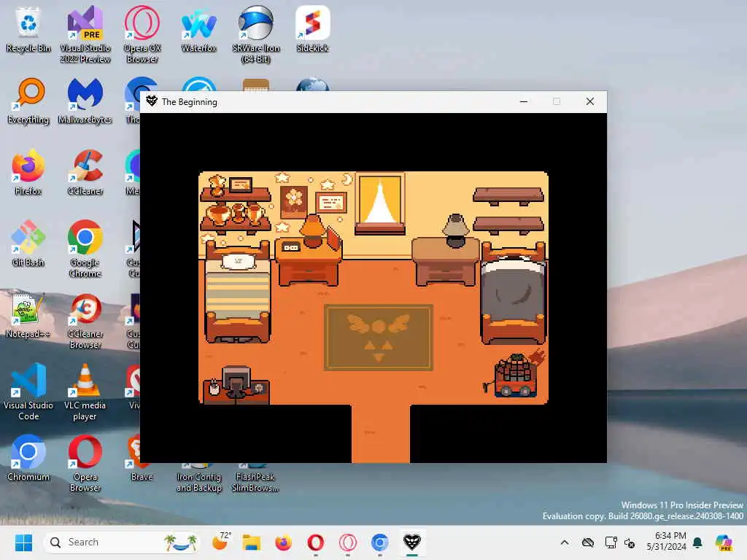Image resolution: width=747 pixels, height=560 pixels.
Task: Launch CCleaner Browser desktop shortcut
Action: (85, 321)
